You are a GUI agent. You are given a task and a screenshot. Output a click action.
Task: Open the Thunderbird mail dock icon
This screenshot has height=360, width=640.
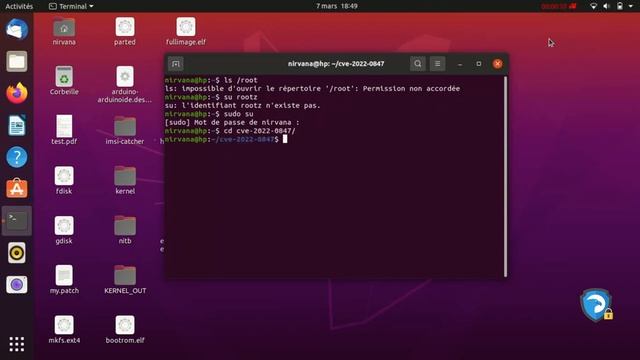point(17,30)
